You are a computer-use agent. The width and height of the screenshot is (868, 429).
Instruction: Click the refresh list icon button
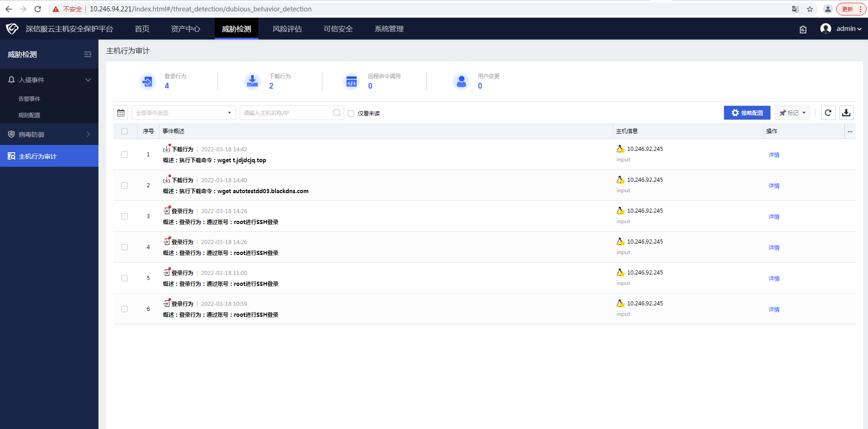828,113
